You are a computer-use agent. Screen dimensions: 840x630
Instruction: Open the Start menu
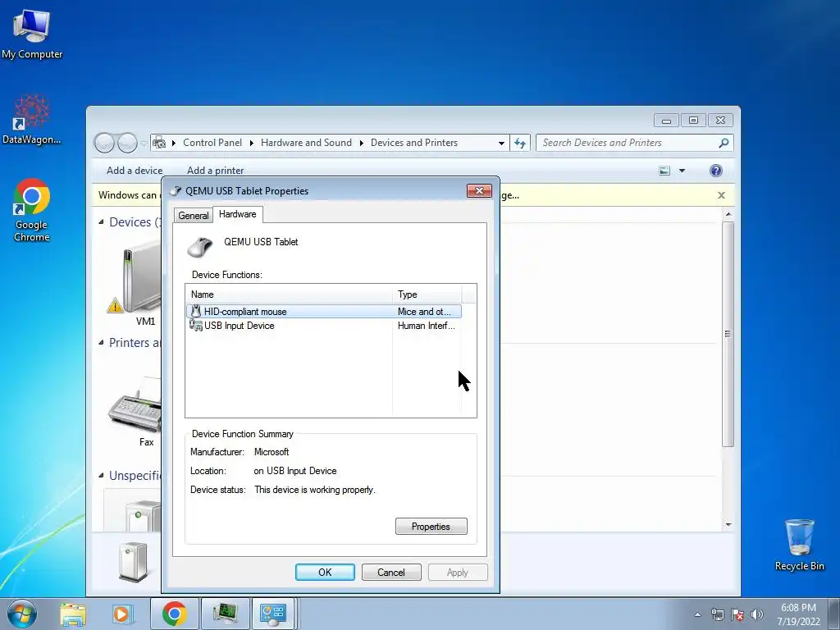pyautogui.click(x=21, y=614)
